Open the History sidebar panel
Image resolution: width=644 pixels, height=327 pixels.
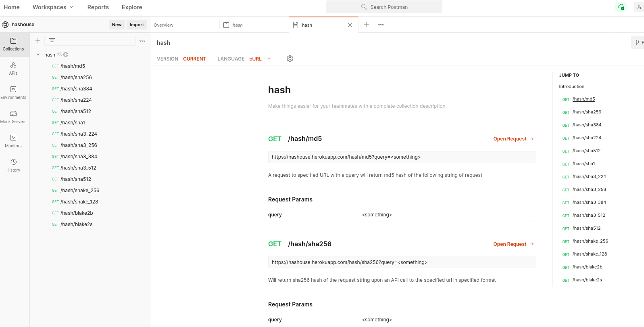[x=13, y=166]
